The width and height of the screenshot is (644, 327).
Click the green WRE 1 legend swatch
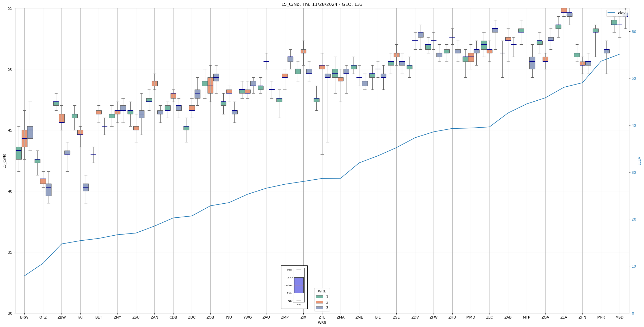[319, 297]
